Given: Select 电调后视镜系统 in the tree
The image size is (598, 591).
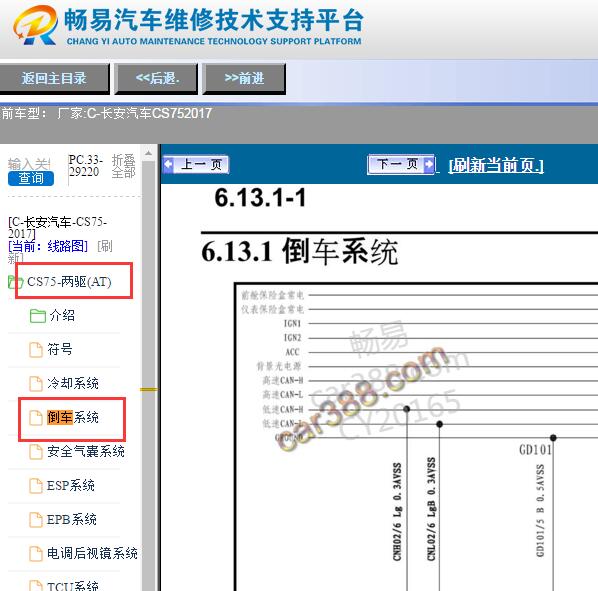Looking at the screenshot, I should (x=92, y=554).
